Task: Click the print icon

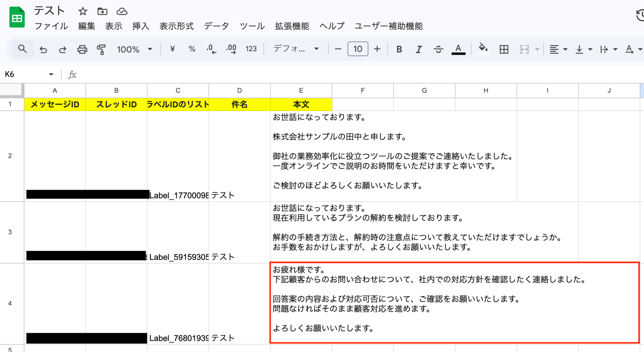Action: pyautogui.click(x=82, y=49)
